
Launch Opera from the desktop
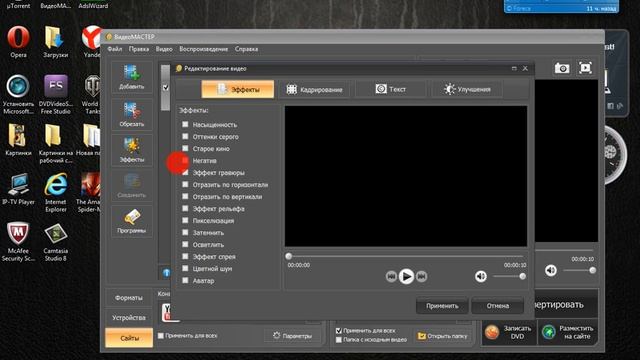coord(18,42)
